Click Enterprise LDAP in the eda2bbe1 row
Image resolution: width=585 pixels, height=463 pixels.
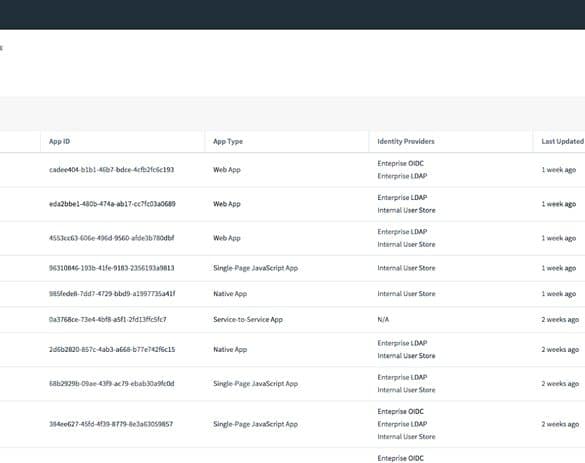tap(402, 198)
